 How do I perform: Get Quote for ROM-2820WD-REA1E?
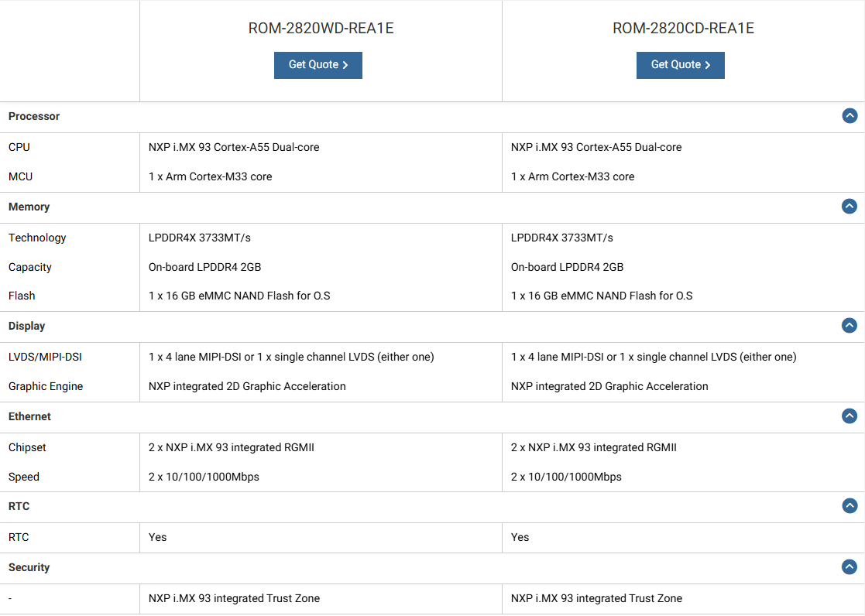point(318,65)
